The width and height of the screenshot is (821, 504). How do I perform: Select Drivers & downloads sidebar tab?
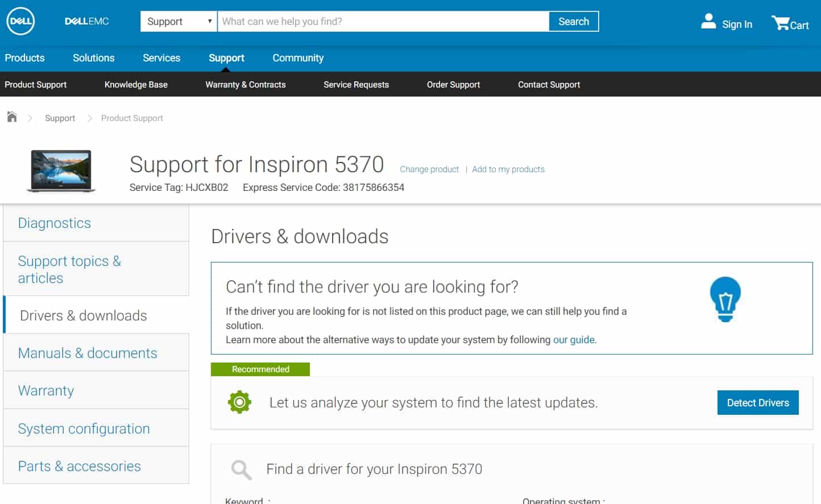[96, 315]
